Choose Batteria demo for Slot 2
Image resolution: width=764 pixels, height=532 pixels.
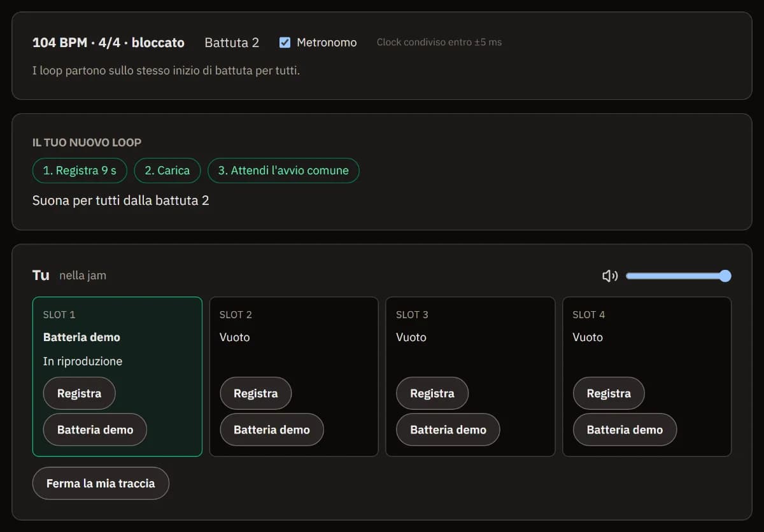click(x=272, y=430)
